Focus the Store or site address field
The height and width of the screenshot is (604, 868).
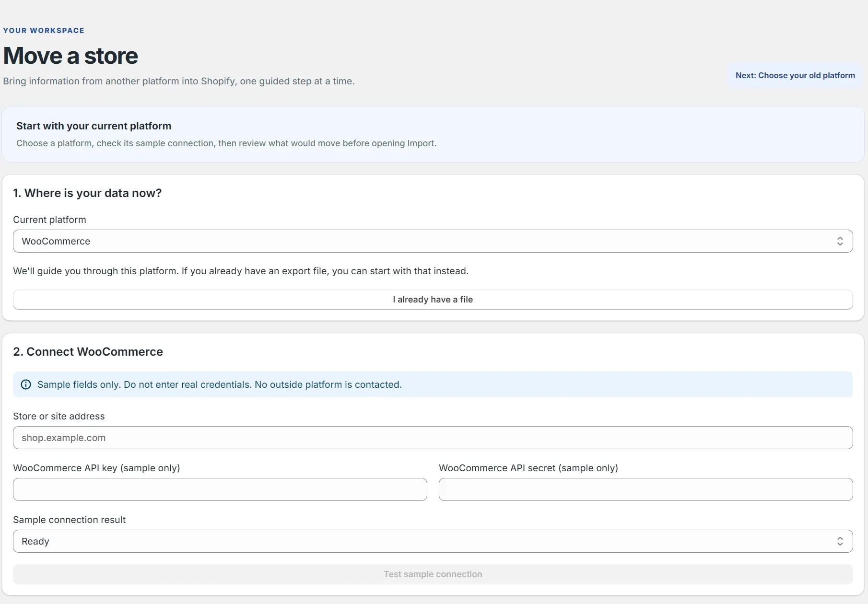pos(433,438)
